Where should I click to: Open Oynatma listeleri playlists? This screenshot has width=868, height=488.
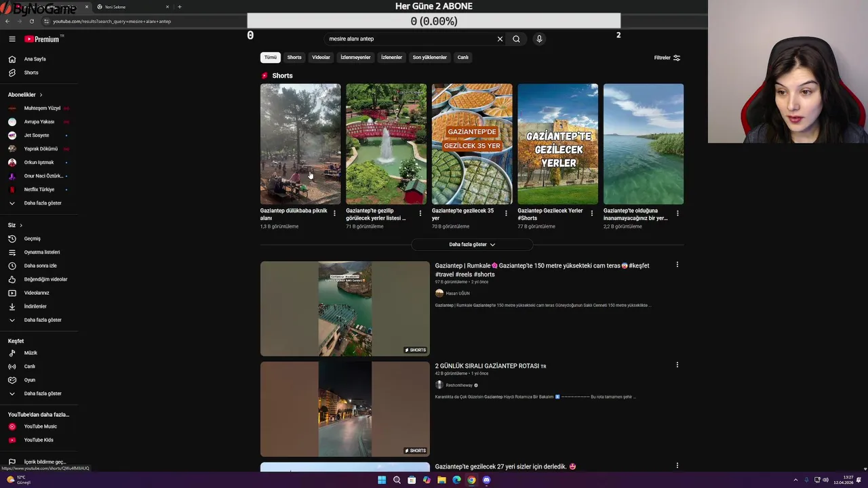[x=41, y=252]
